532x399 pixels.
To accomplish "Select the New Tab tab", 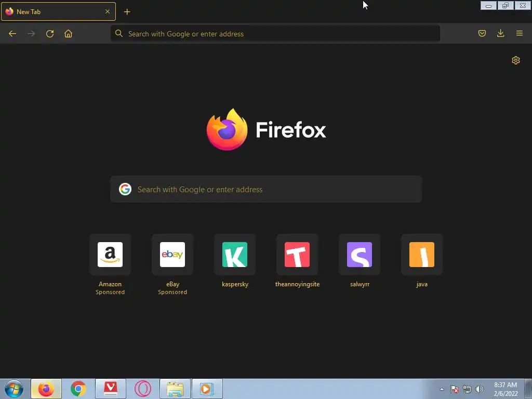I will 58,11.
